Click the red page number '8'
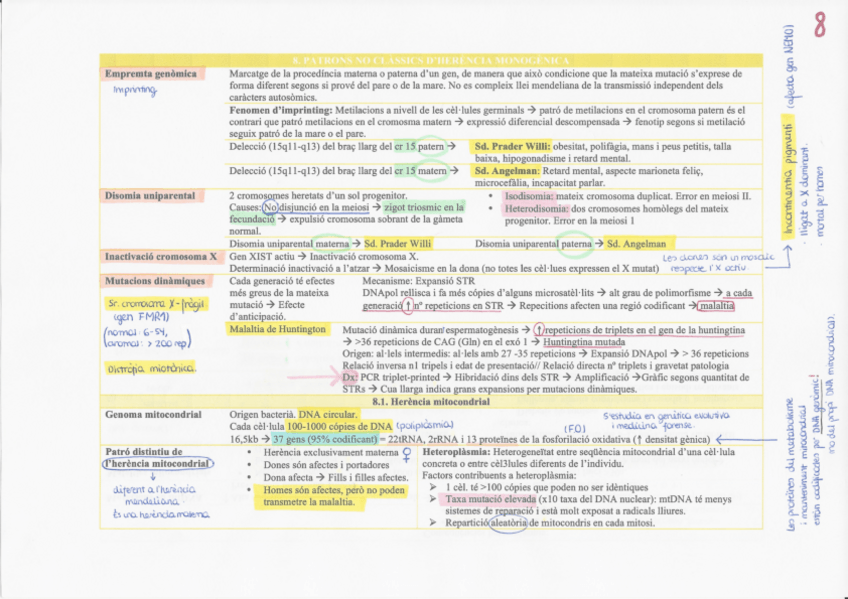This screenshot has width=848, height=599. click(820, 24)
